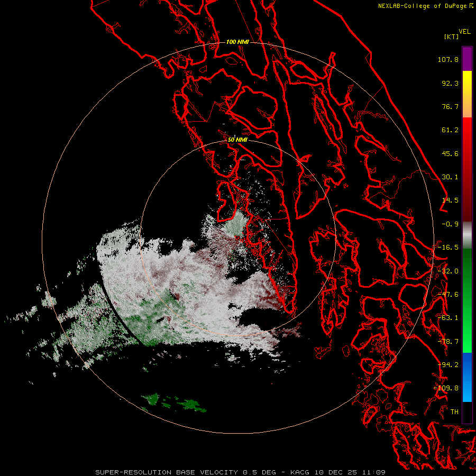Click the [KT] units label
Image resolution: width=476 pixels, height=476 pixels.
451,36
